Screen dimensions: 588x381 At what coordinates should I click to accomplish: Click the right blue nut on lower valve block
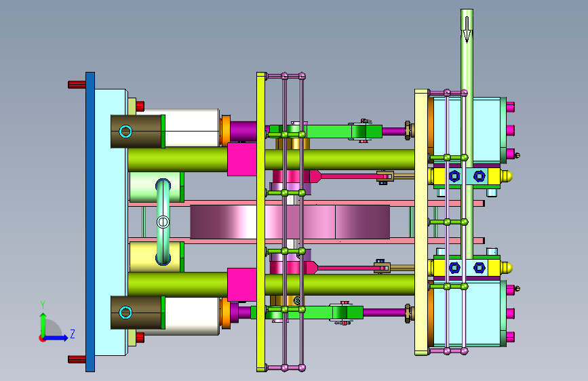(479, 268)
